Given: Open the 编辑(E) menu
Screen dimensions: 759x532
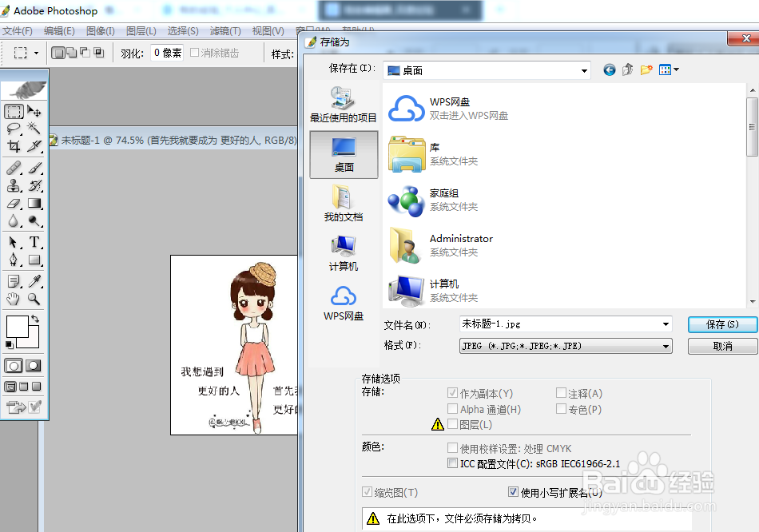Looking at the screenshot, I should [x=59, y=31].
